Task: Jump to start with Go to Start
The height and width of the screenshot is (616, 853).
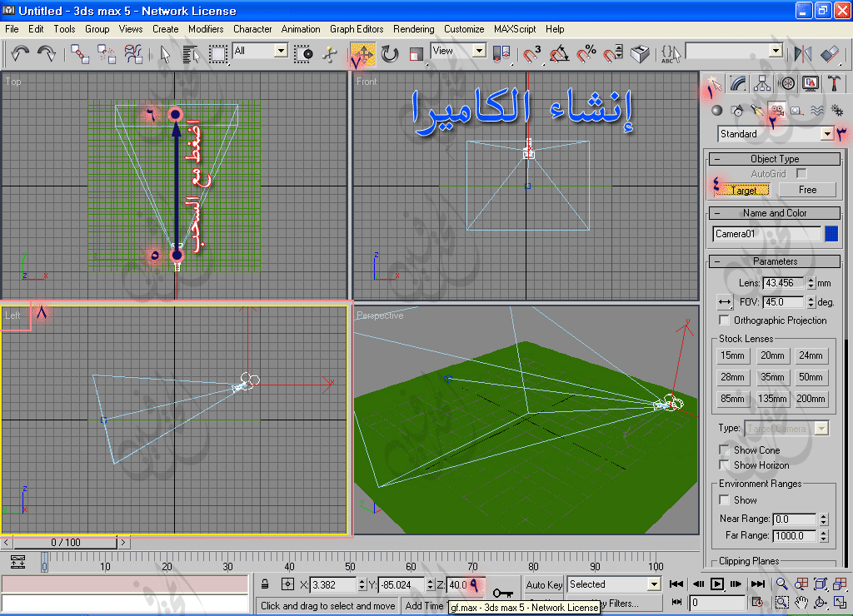Action: pyautogui.click(x=676, y=584)
